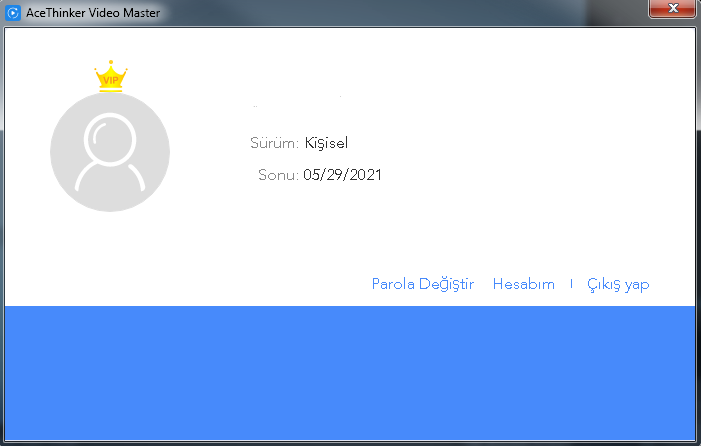Click the version value Kişisel

coord(326,143)
